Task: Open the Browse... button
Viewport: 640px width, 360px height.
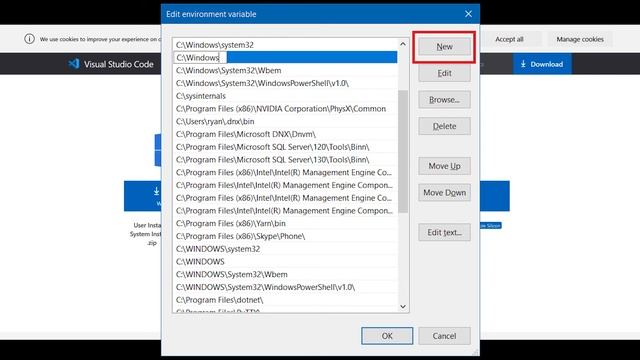Action: [x=444, y=100]
